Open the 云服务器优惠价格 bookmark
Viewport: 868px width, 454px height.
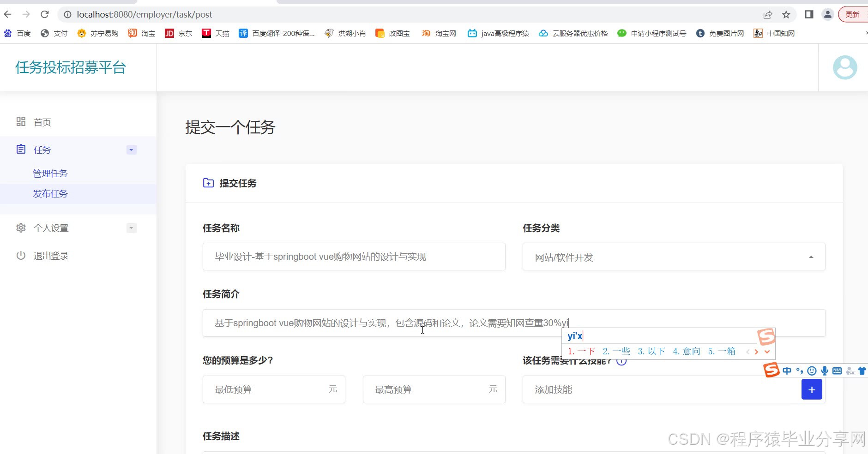tap(573, 33)
